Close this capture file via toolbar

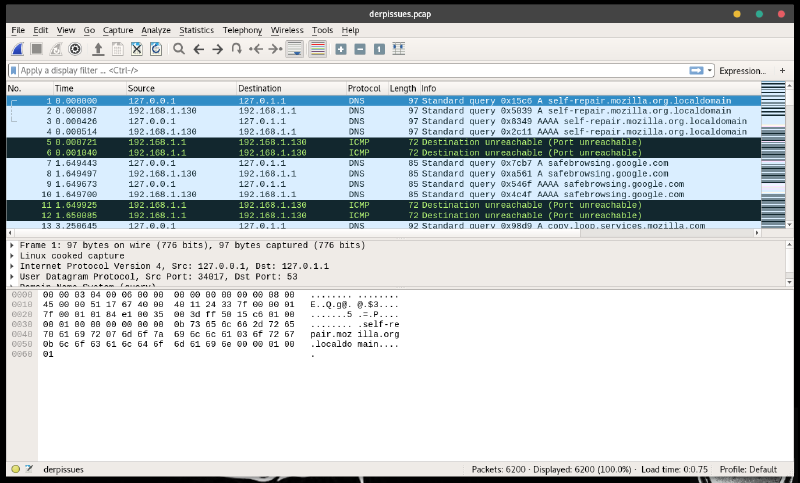137,48
